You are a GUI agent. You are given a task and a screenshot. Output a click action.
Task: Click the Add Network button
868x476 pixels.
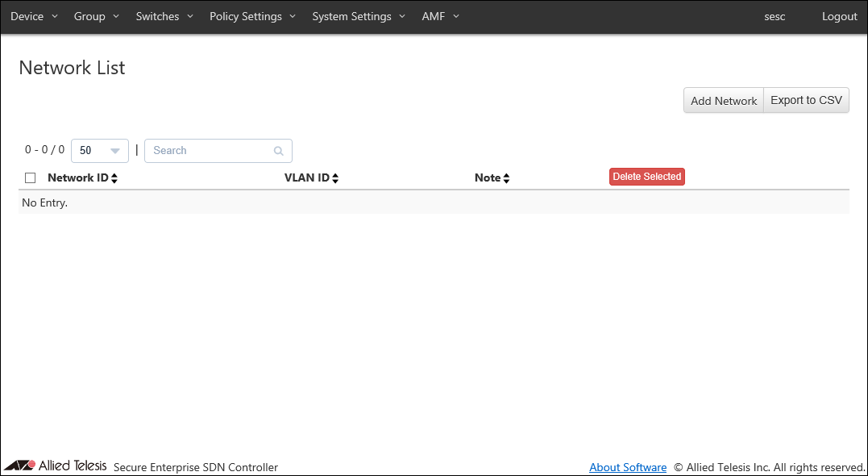pos(723,101)
